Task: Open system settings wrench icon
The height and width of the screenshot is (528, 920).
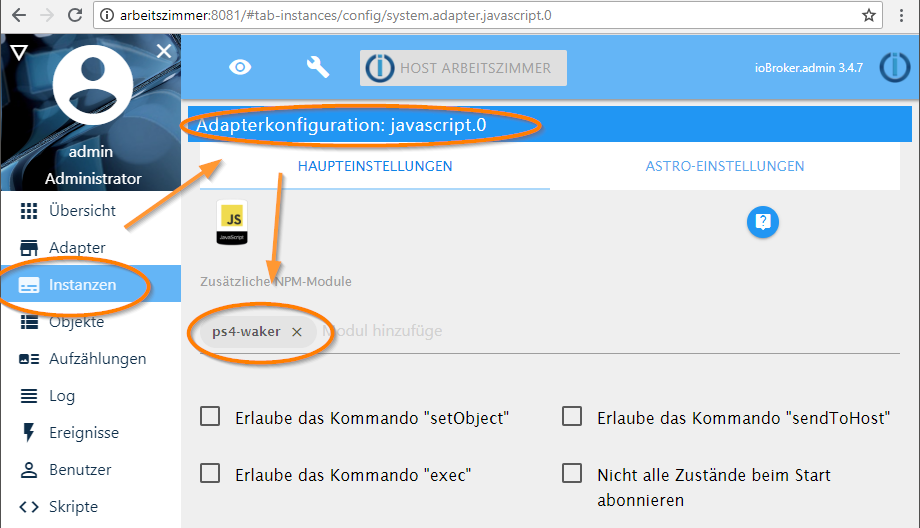Action: tap(317, 67)
